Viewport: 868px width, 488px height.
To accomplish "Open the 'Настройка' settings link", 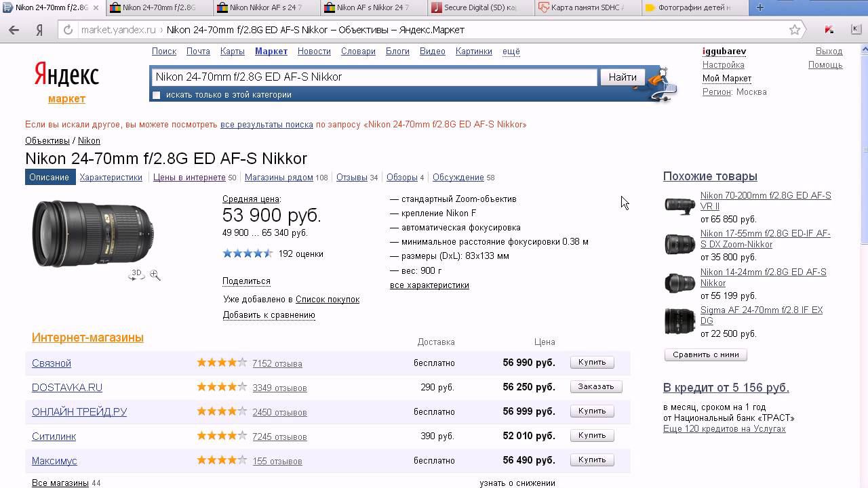I will pos(724,65).
